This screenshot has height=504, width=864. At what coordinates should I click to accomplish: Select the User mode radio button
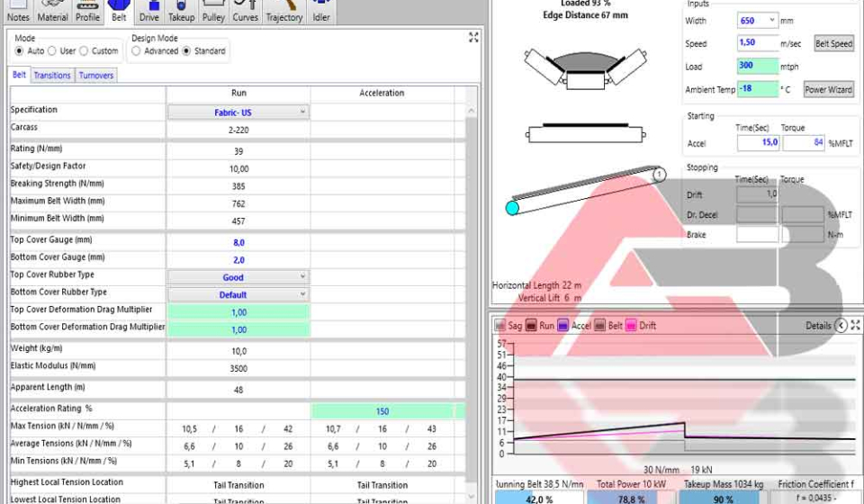coord(52,51)
